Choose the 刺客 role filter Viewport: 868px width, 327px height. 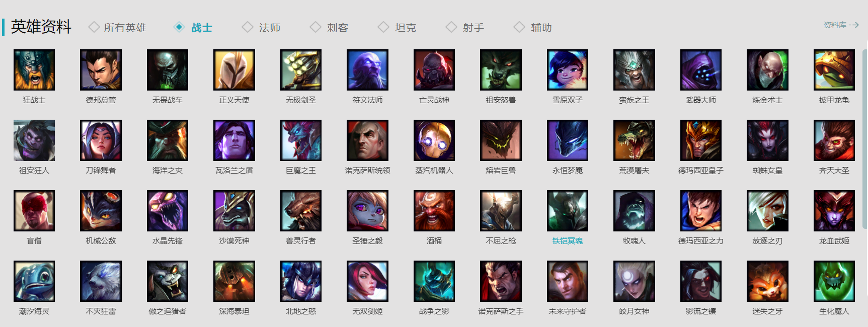(x=329, y=27)
